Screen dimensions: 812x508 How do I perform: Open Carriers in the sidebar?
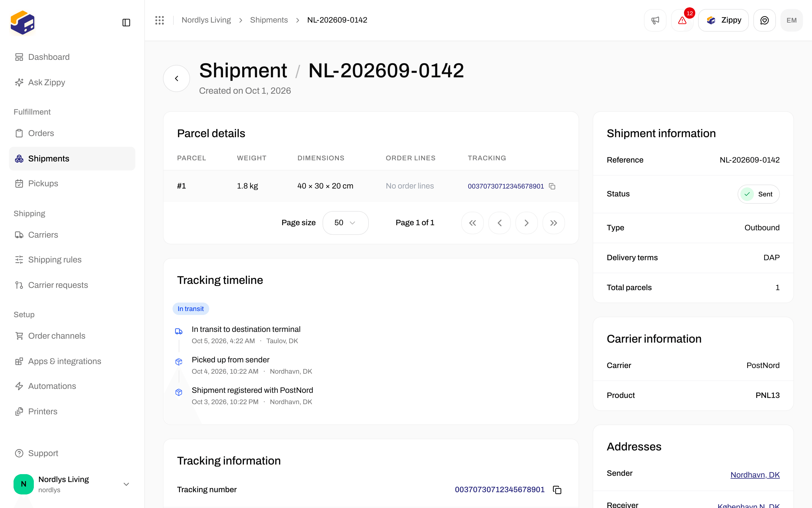pyautogui.click(x=72, y=235)
